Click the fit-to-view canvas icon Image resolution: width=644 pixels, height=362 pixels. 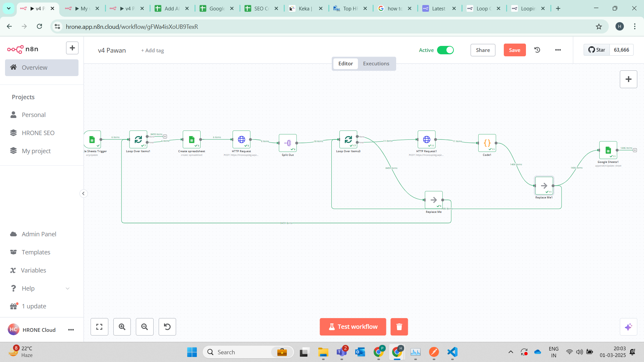coord(99,327)
